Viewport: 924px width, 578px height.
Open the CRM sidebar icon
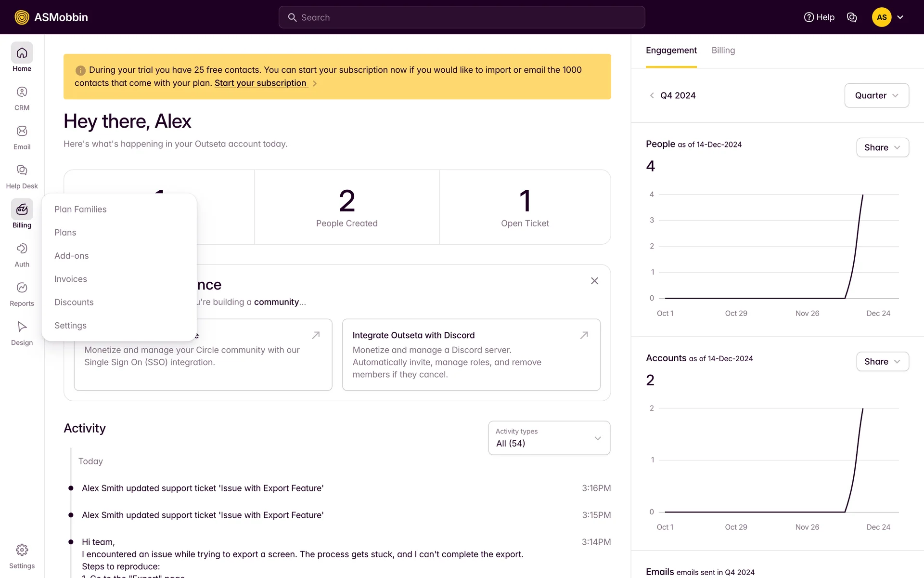[22, 92]
